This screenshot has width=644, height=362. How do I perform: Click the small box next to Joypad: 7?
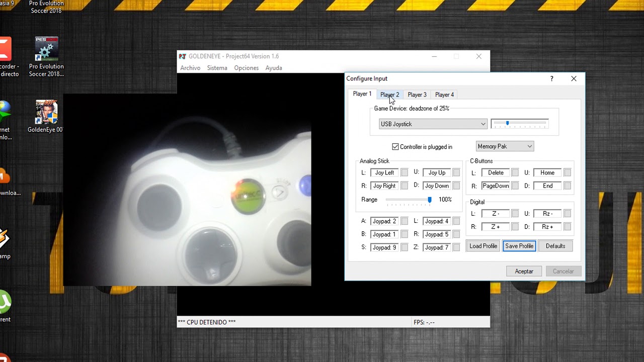[456, 247]
